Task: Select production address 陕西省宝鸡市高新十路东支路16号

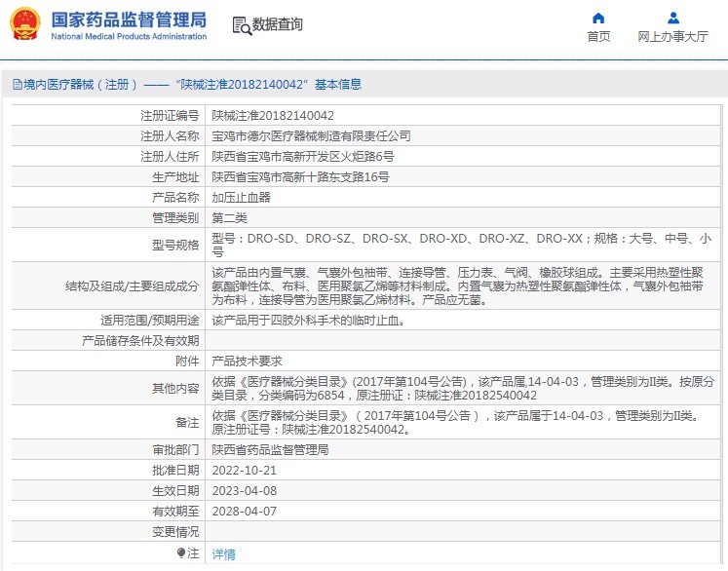Action: pos(301,177)
